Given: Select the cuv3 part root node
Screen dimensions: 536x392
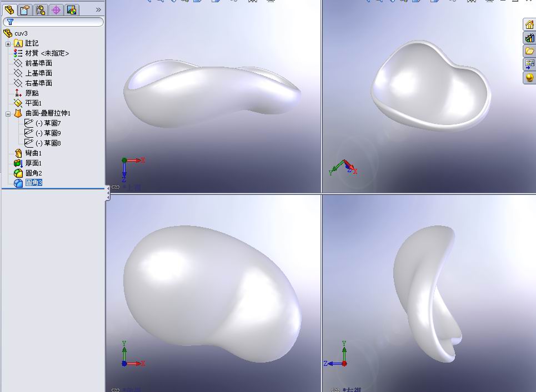Looking at the screenshot, I should (x=21, y=33).
